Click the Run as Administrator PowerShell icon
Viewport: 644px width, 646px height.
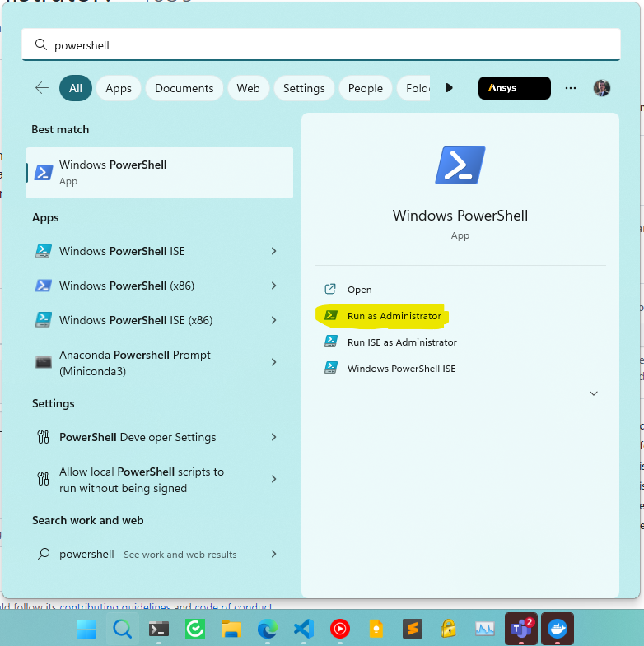click(331, 315)
